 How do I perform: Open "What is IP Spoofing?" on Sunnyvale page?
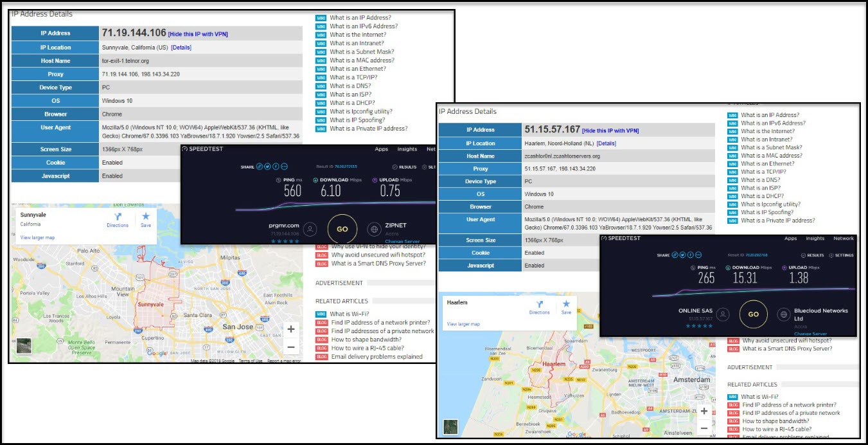pyautogui.click(x=357, y=120)
